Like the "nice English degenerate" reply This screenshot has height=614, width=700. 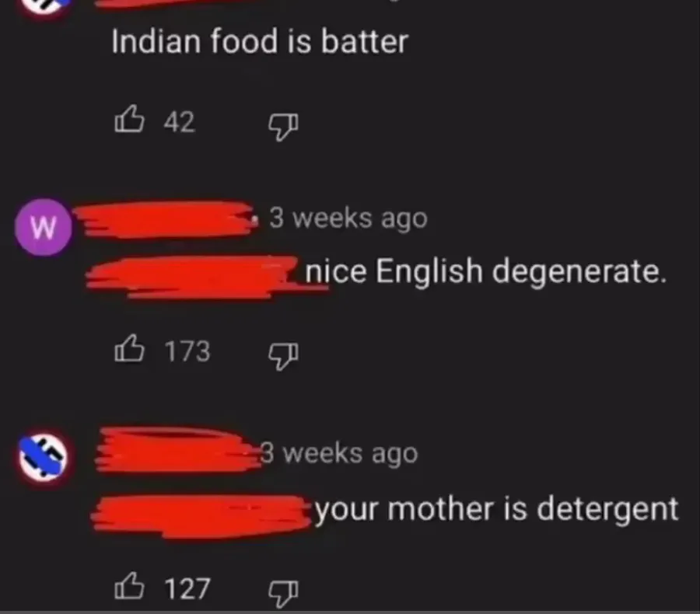click(x=129, y=348)
